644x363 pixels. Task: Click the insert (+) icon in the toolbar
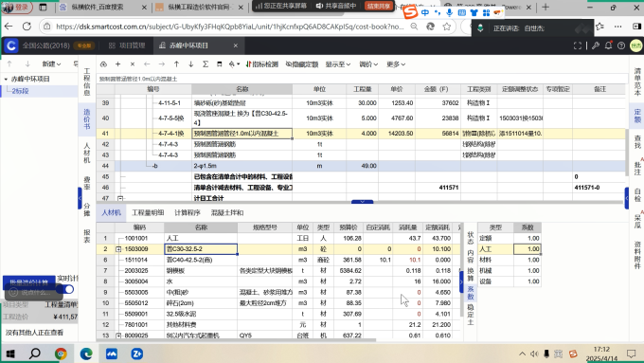[117, 64]
